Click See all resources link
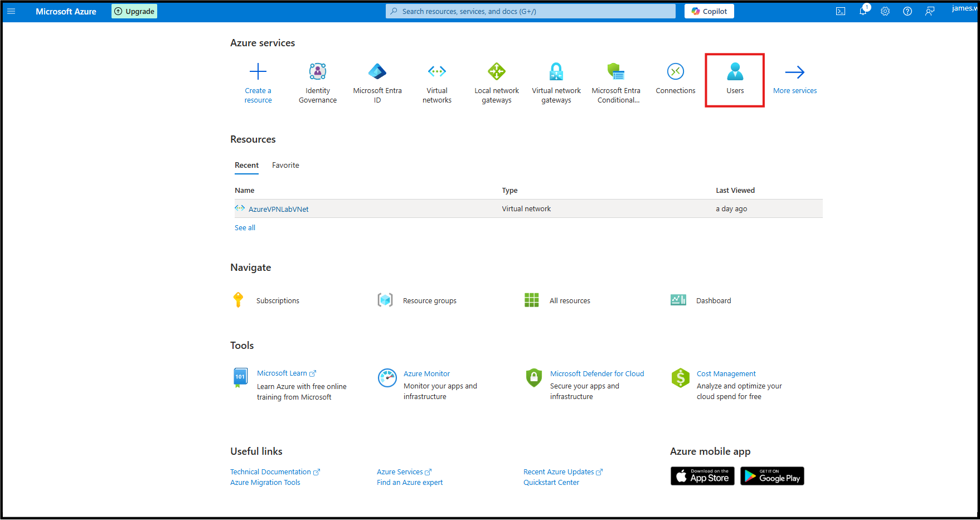This screenshot has width=980, height=520. [245, 227]
